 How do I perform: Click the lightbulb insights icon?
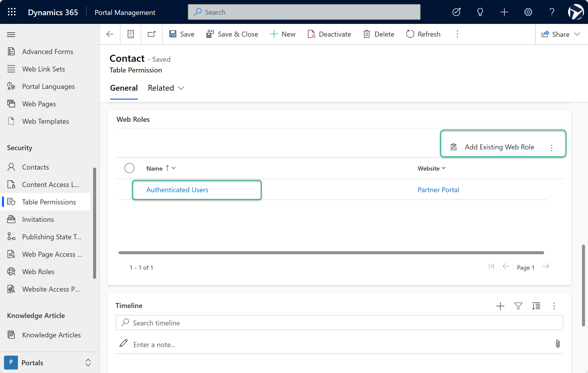pyautogui.click(x=480, y=12)
